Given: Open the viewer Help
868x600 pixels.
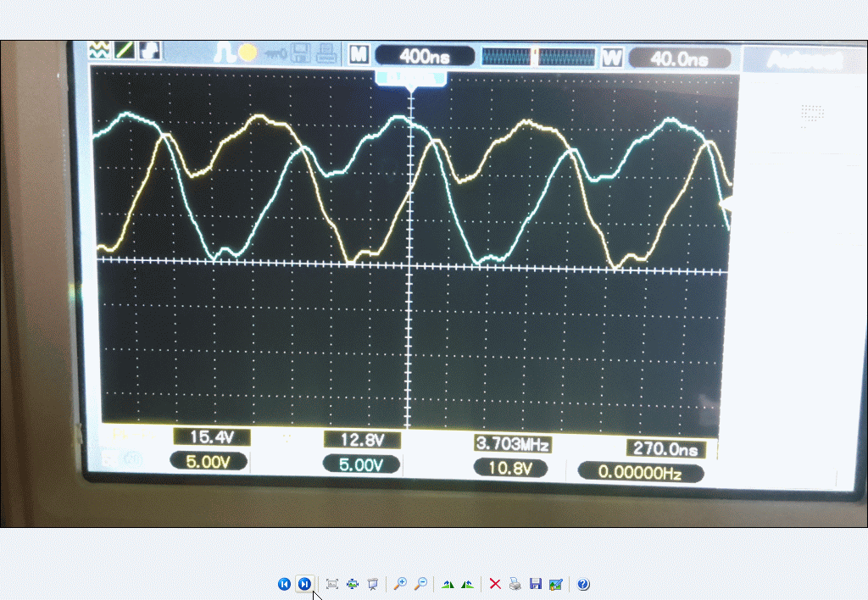Looking at the screenshot, I should click(x=583, y=584).
